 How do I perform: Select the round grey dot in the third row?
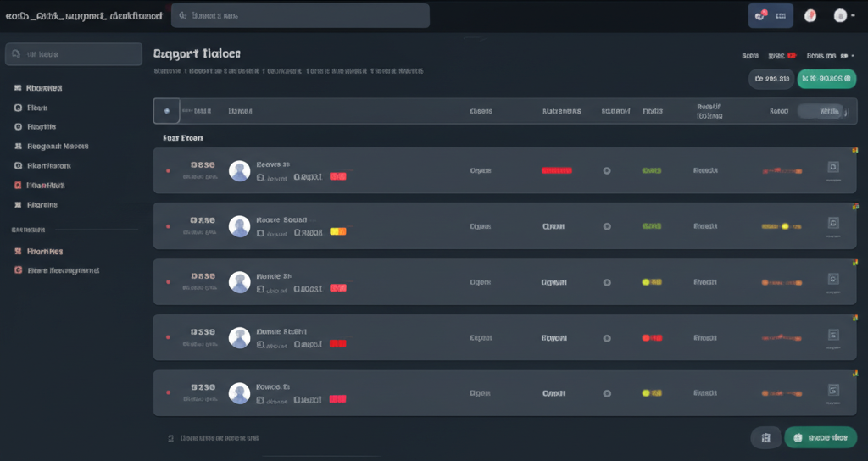click(607, 282)
